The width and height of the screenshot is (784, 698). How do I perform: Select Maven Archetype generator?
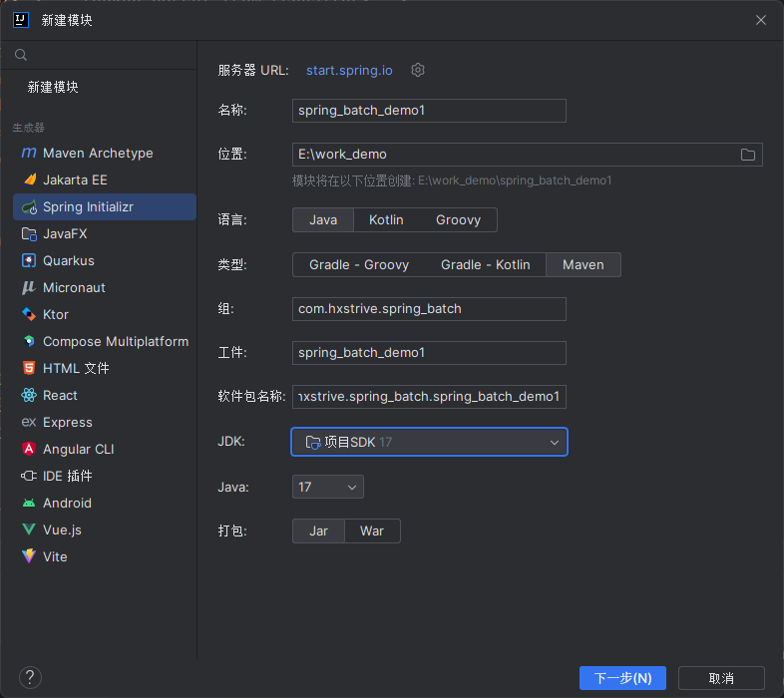tap(105, 153)
